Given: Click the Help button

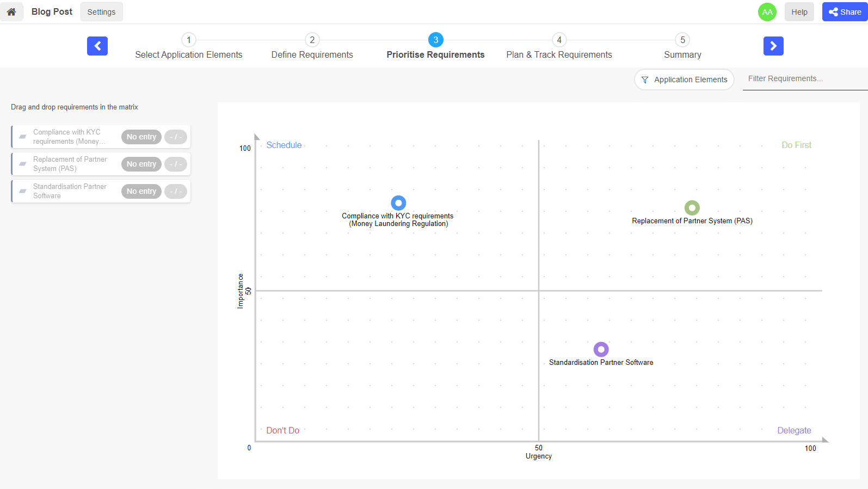Looking at the screenshot, I should pos(799,12).
